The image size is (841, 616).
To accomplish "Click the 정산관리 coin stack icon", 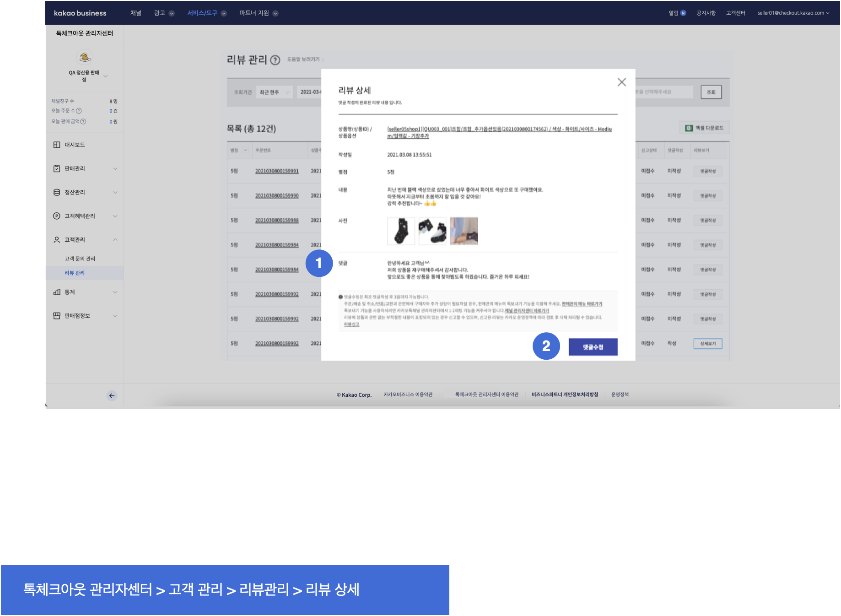I will point(57,193).
